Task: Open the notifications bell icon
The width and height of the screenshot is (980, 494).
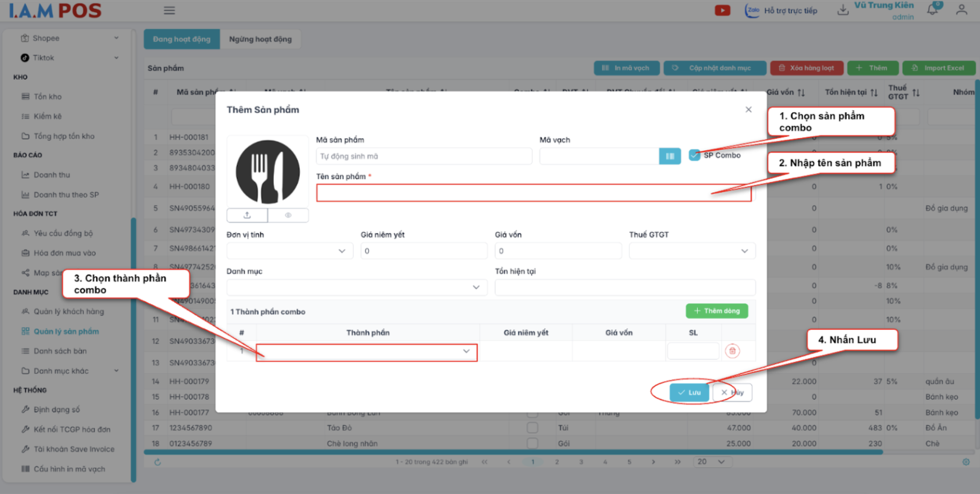Action: click(x=932, y=10)
